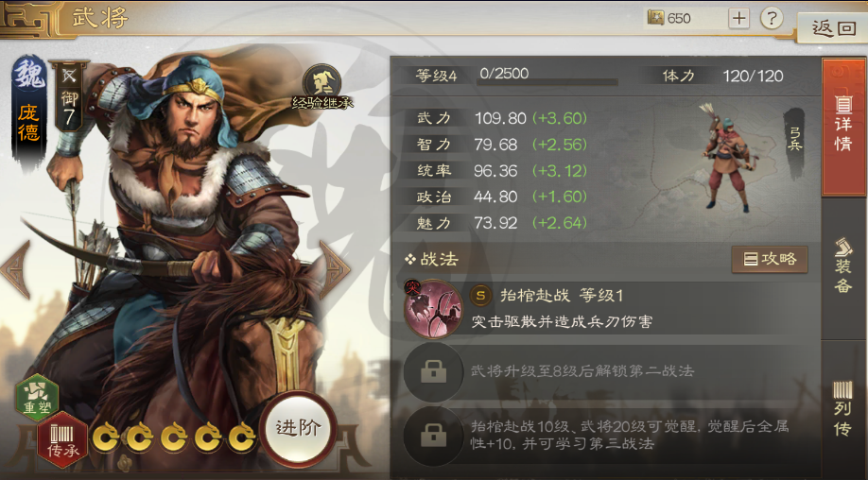This screenshot has height=480, width=868.
Task: Show previous general with left arrow
Action: pyautogui.click(x=15, y=269)
